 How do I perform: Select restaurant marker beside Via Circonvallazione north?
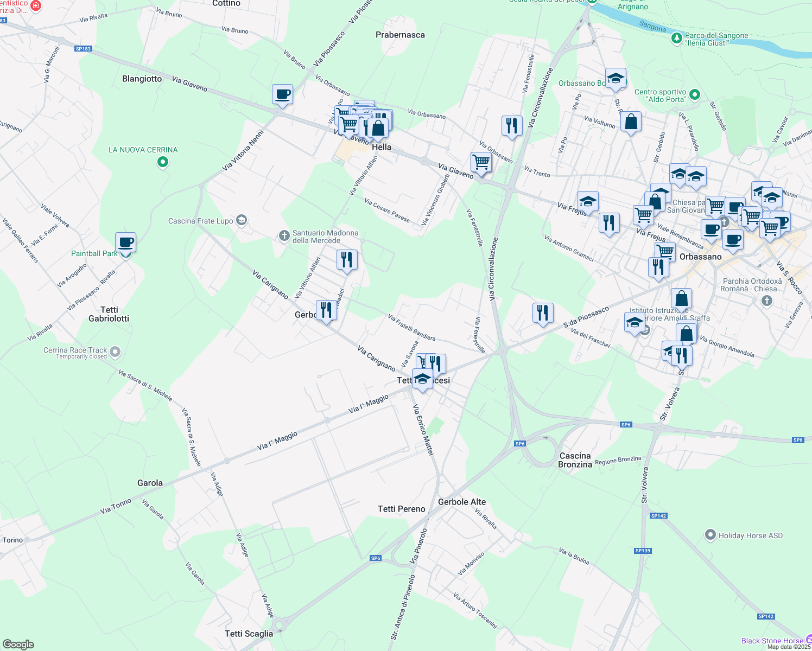pyautogui.click(x=512, y=126)
